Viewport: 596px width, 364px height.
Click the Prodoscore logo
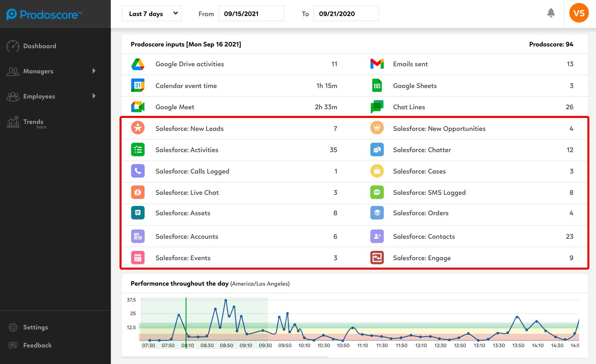[44, 14]
